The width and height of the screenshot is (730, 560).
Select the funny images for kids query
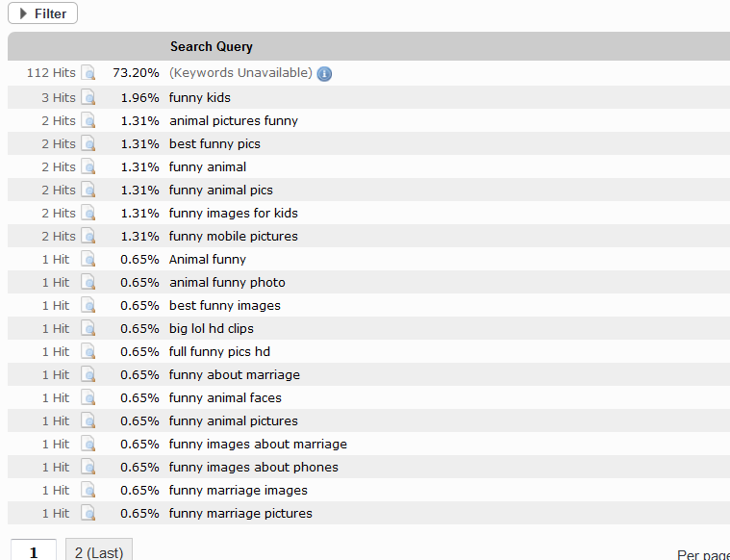234,213
